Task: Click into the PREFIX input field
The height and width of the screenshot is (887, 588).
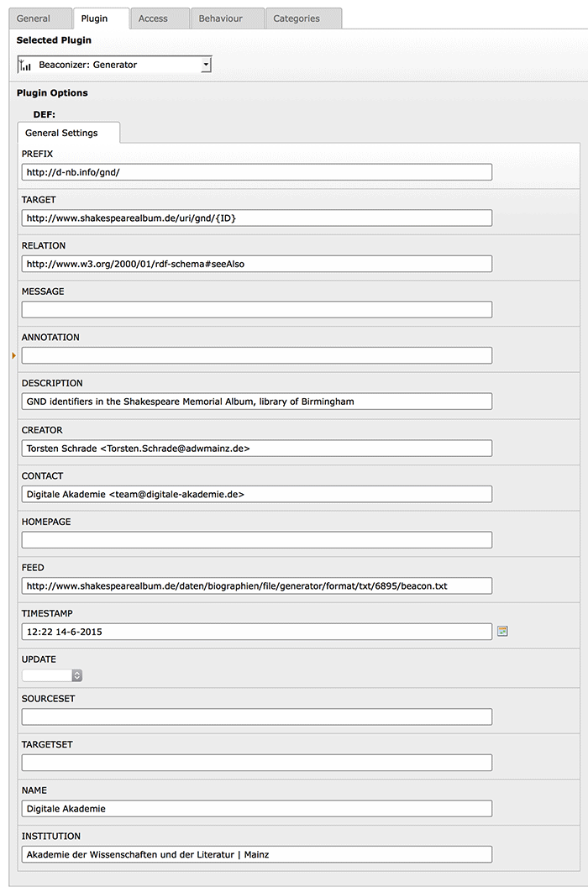Action: click(256, 171)
